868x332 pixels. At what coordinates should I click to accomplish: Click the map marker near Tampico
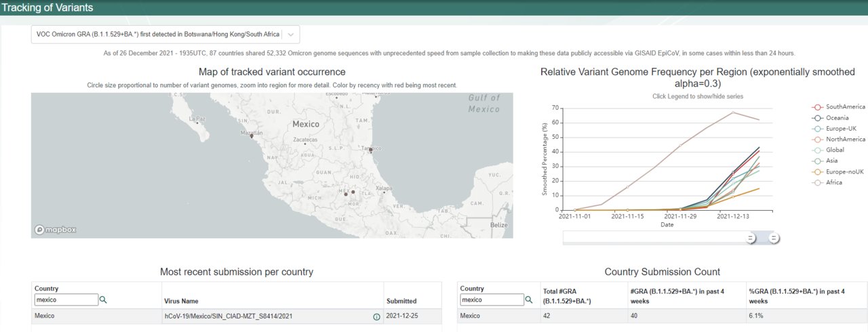(x=370, y=150)
